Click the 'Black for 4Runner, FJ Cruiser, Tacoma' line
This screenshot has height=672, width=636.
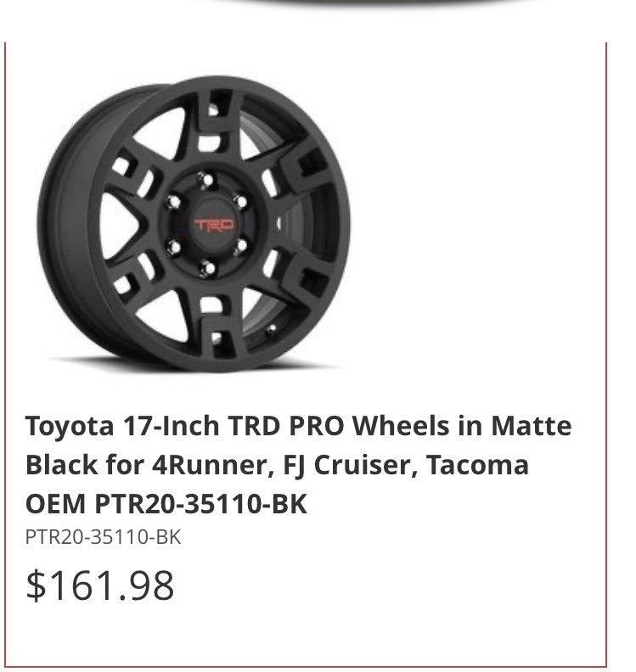pyautogui.click(x=277, y=465)
